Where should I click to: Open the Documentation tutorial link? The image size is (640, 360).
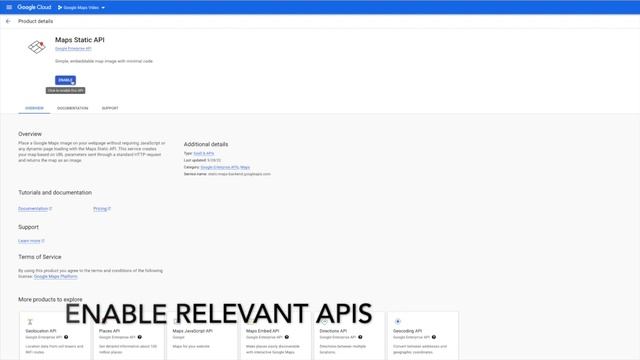[x=35, y=209]
